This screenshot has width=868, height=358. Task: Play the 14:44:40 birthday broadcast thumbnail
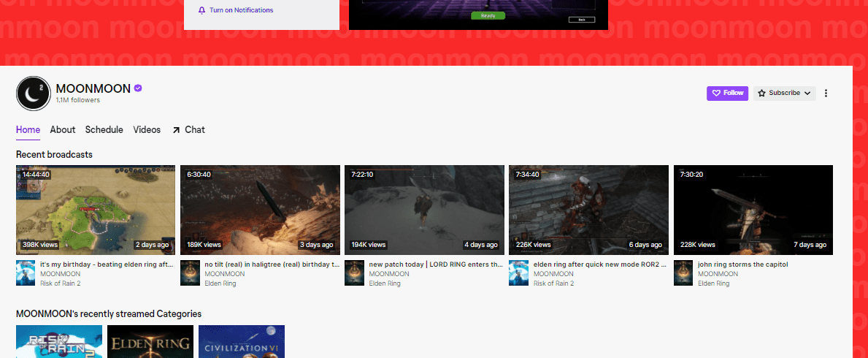96,210
